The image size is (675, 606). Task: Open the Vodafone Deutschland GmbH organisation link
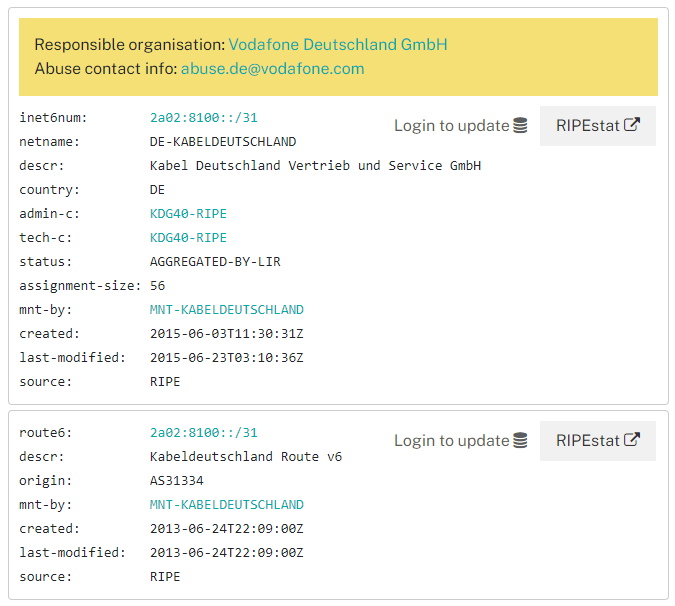[x=338, y=44]
